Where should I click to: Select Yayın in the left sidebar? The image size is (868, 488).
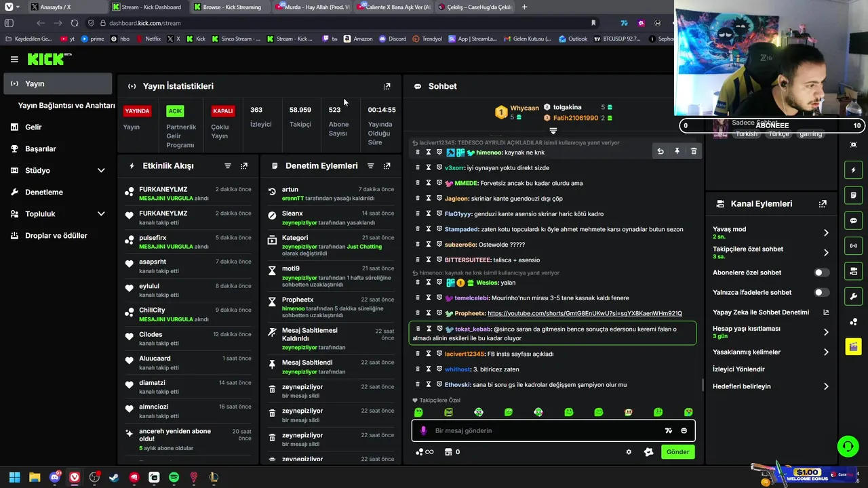(x=57, y=83)
